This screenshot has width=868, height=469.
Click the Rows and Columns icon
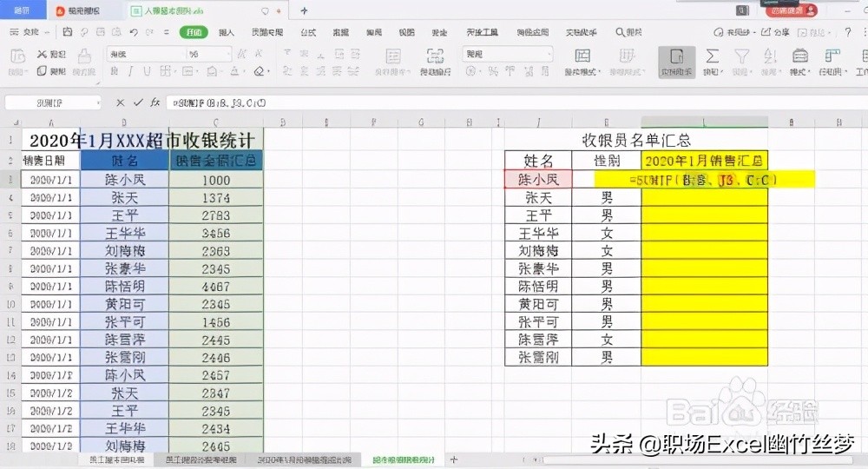pyautogui.click(x=832, y=56)
